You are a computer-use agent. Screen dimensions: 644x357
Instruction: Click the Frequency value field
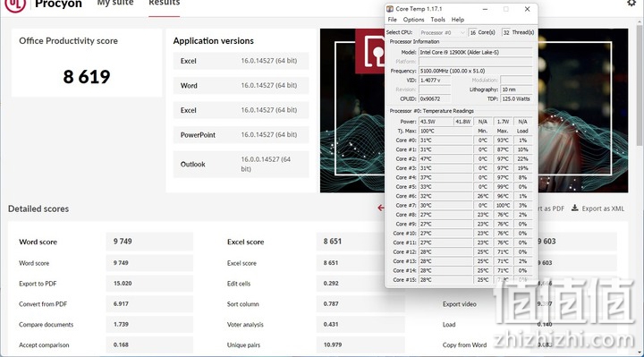tap(475, 71)
